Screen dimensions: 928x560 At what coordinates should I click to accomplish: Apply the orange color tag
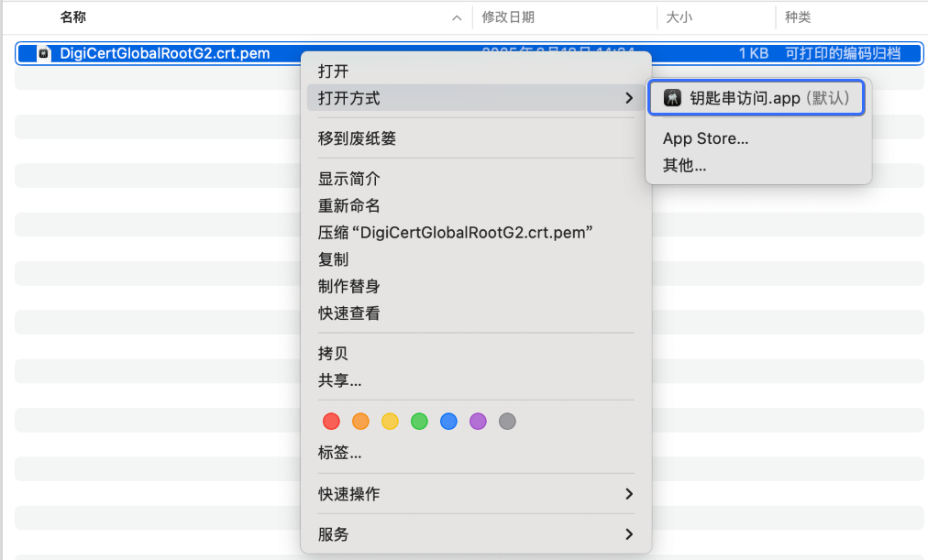point(361,422)
